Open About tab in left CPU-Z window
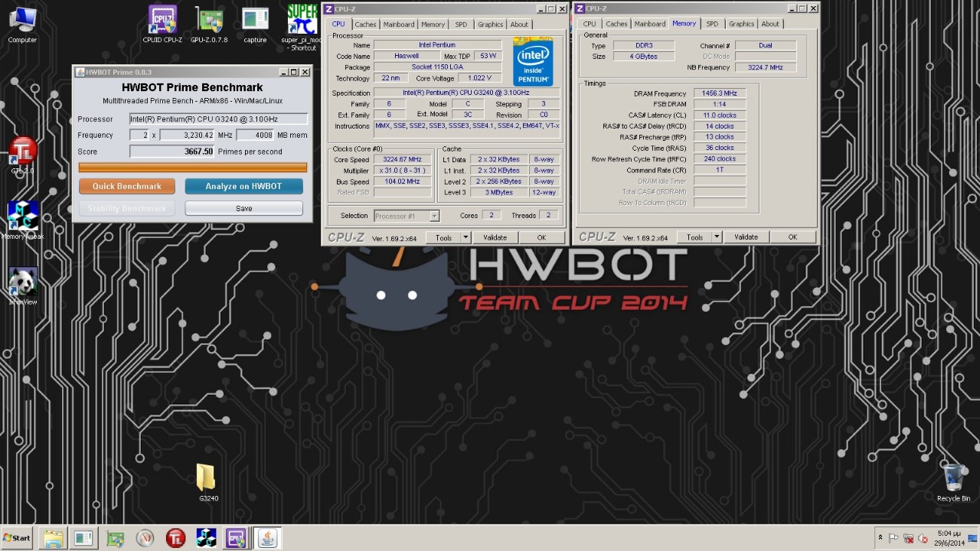980x551 pixels. click(x=519, y=24)
